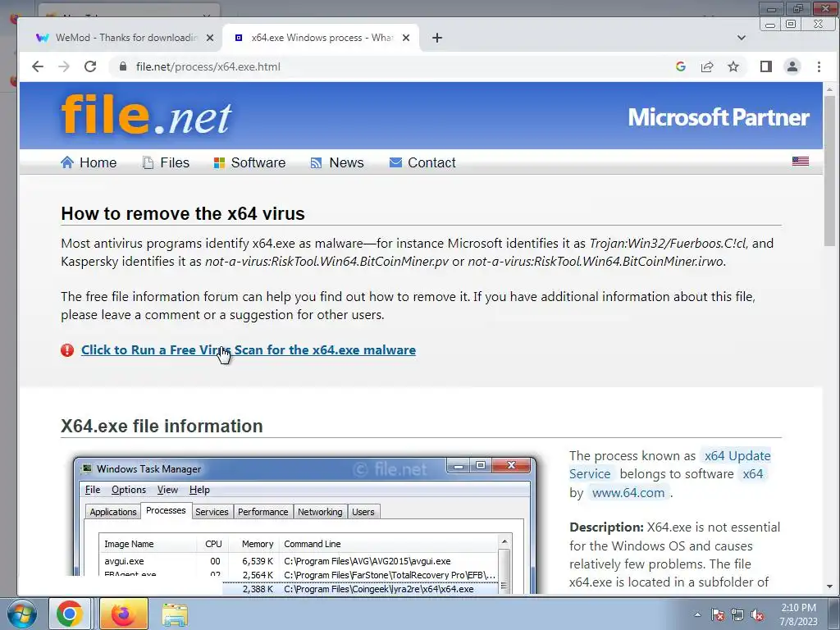Viewport: 840px width, 630px height.
Task: Click the address bar URL field
Action: (391, 66)
